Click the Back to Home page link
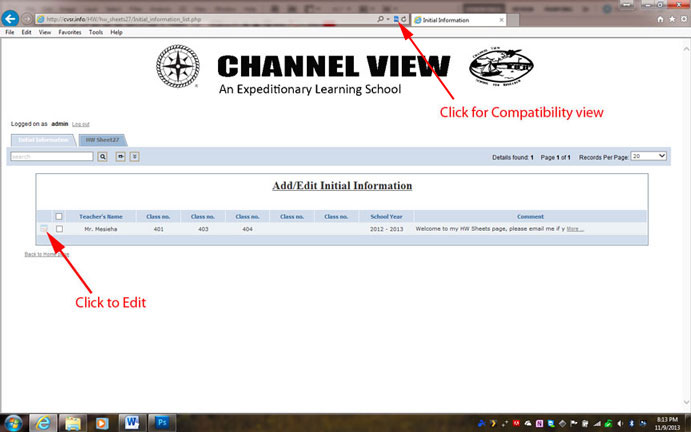Image resolution: width=691 pixels, height=432 pixels. click(46, 254)
